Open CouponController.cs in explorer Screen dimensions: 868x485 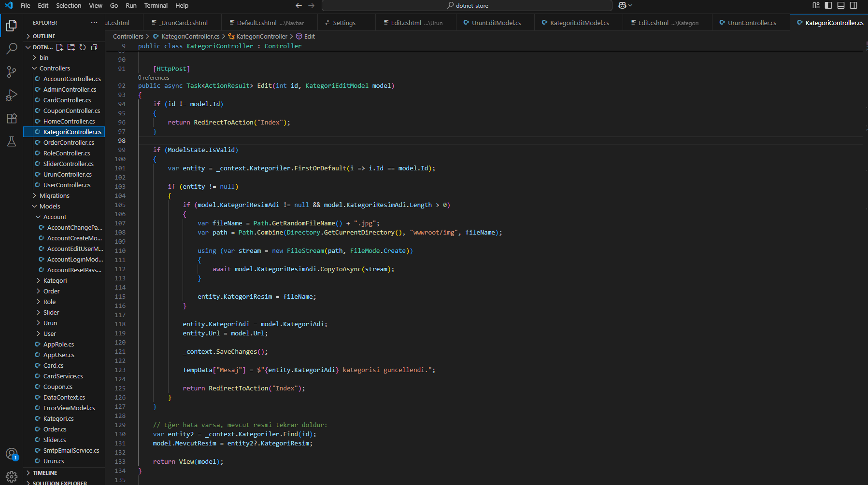click(64, 111)
